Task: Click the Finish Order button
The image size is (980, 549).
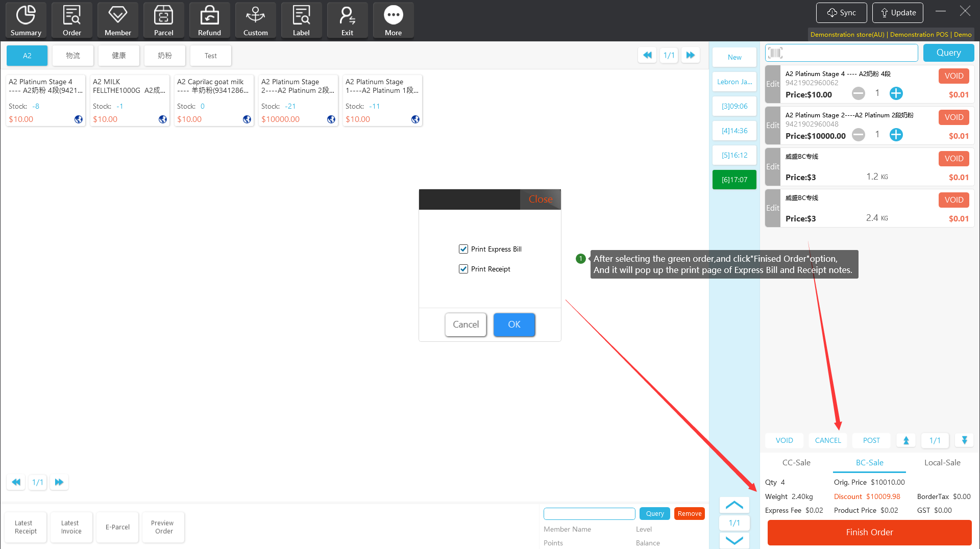Action: point(869,532)
